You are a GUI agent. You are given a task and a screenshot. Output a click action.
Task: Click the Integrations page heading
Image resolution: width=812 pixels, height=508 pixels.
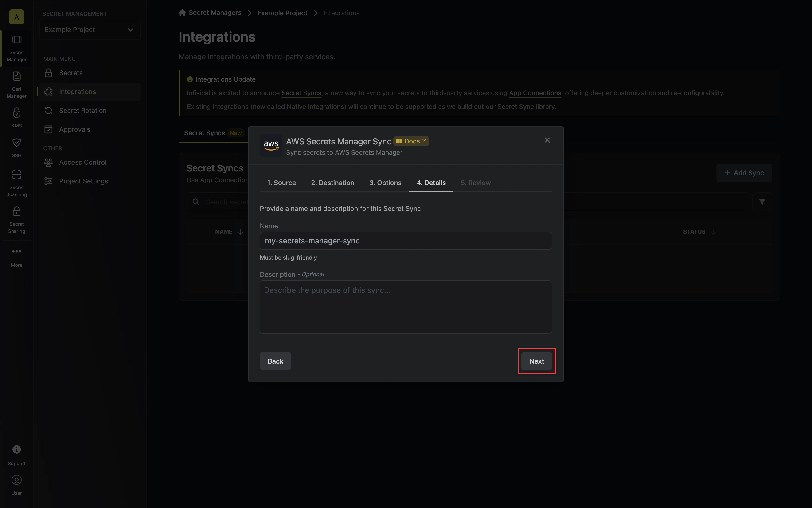(217, 37)
